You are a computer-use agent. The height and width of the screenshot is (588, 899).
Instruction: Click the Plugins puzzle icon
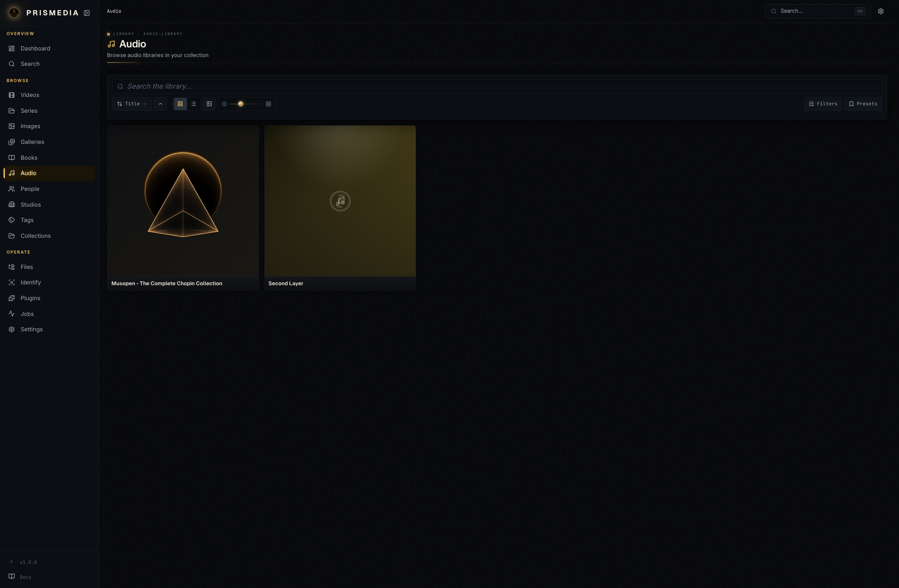(x=12, y=298)
